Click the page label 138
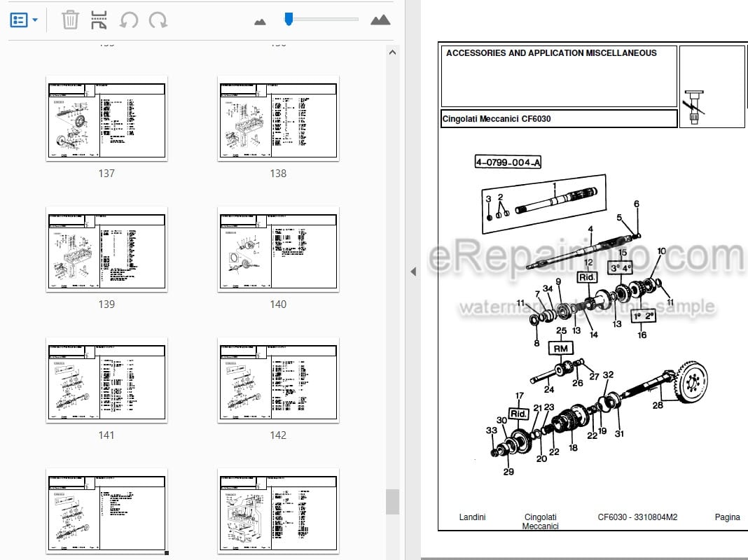The width and height of the screenshot is (748, 560). click(x=278, y=174)
